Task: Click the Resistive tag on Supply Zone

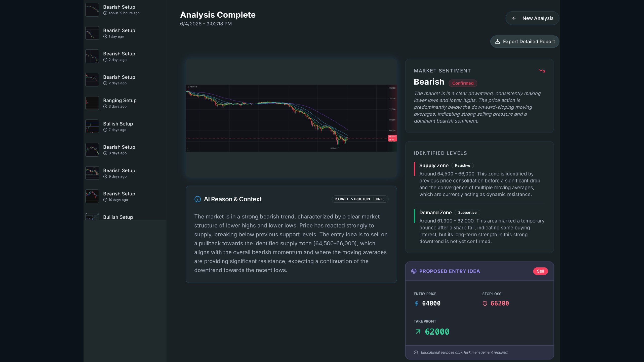Action: pos(462,165)
